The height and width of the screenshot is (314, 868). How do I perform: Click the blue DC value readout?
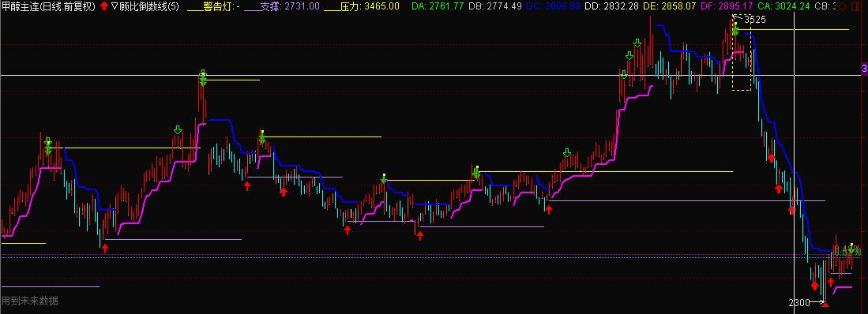tap(552, 6)
